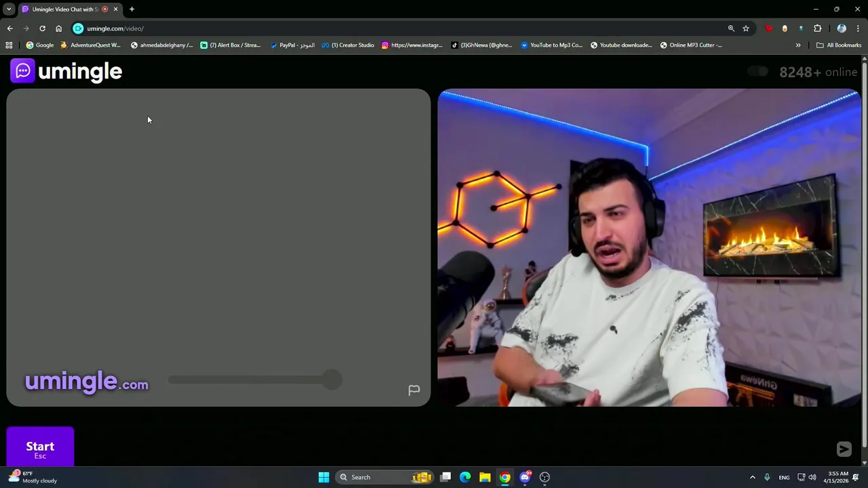Click the Umingle logo icon
This screenshot has width=868, height=488.
coord(22,70)
